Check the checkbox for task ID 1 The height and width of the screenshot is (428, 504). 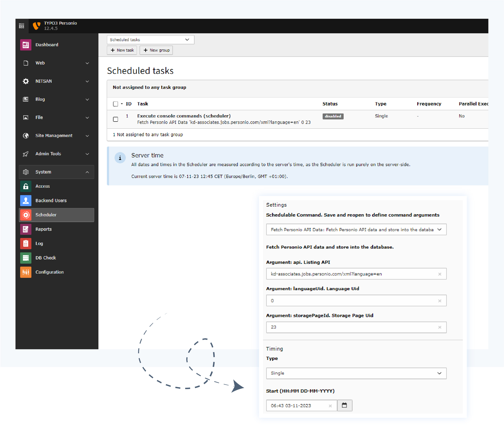[x=116, y=119]
